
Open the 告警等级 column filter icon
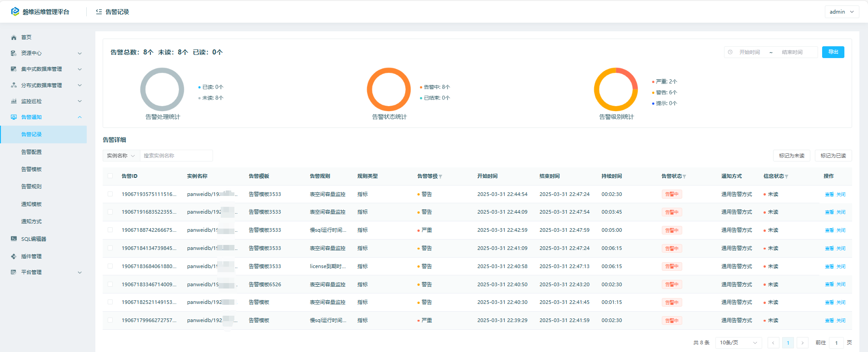(x=441, y=176)
